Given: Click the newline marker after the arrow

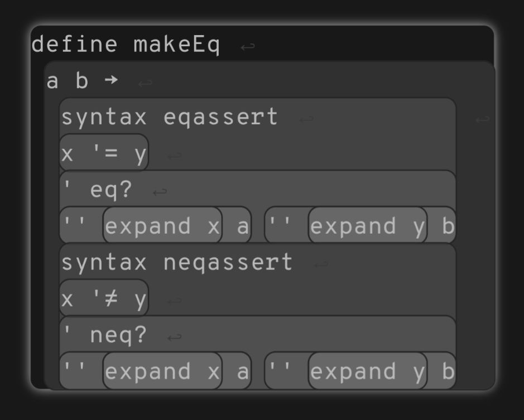Looking at the screenshot, I should pos(145,84).
